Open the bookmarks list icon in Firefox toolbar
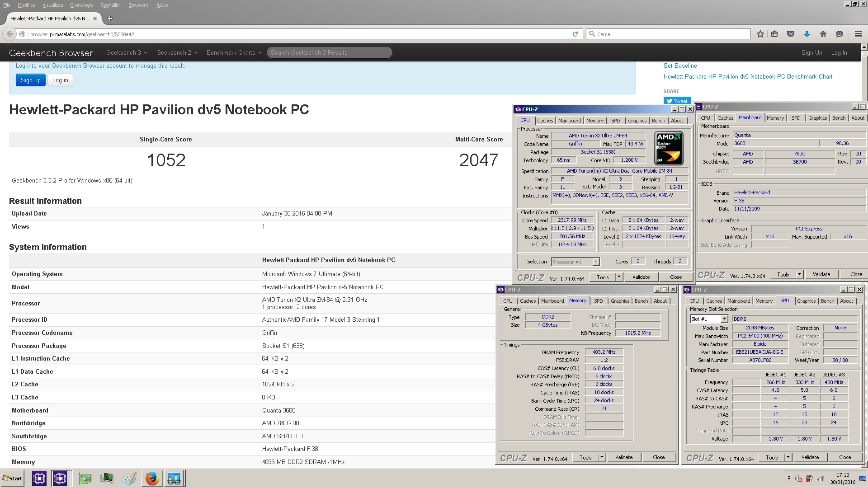Image resolution: width=868 pixels, height=488 pixels. [x=774, y=34]
